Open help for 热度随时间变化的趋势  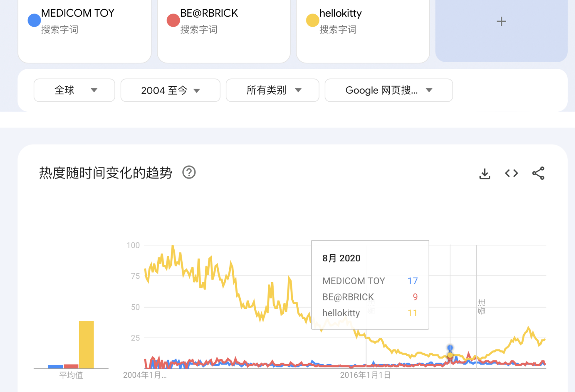click(x=189, y=172)
